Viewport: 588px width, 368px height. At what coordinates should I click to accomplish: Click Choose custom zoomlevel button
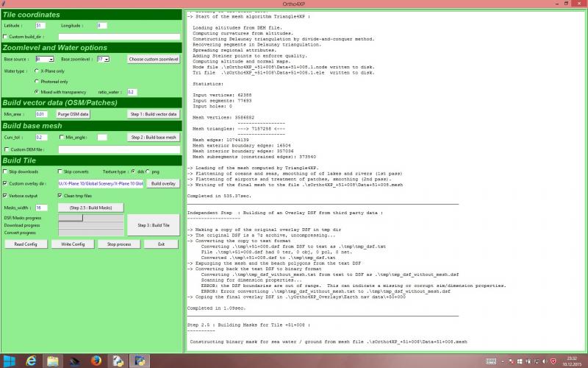coord(154,60)
